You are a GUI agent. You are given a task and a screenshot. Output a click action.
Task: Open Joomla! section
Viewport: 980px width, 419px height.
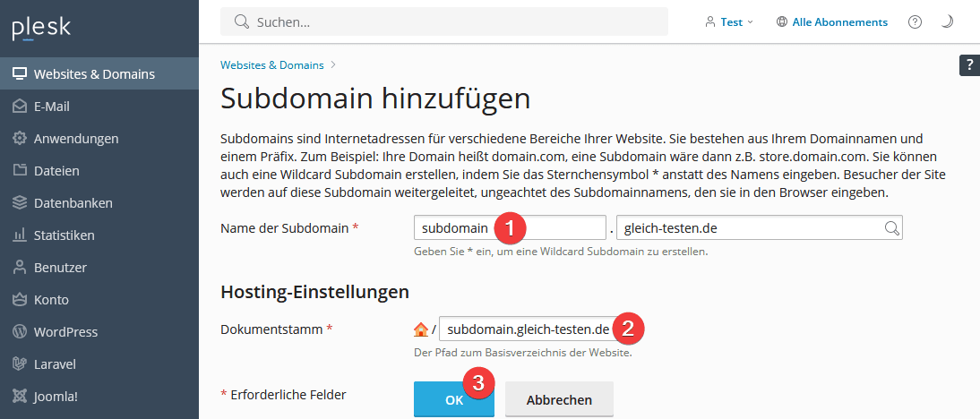click(99, 397)
